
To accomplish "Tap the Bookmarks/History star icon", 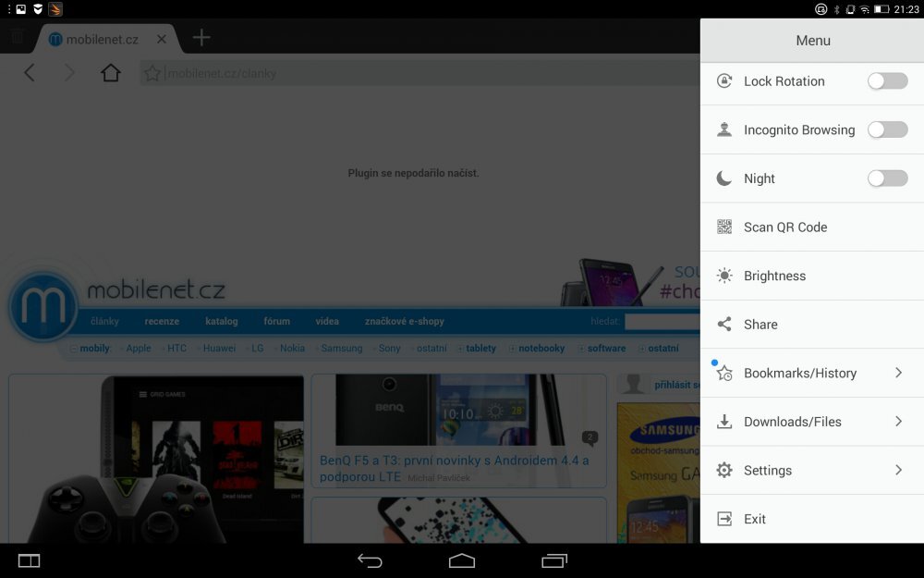I will (x=725, y=373).
